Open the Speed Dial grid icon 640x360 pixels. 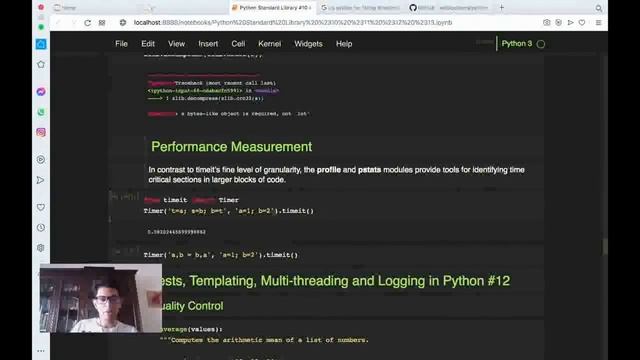[x=102, y=23]
